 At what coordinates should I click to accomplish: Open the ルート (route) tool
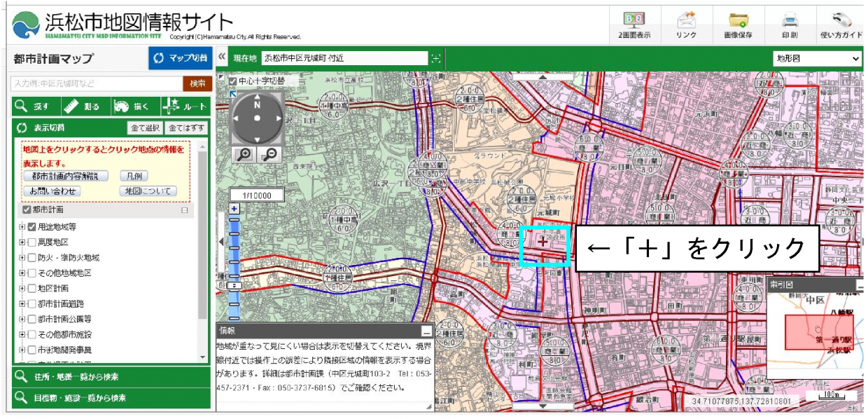186,107
